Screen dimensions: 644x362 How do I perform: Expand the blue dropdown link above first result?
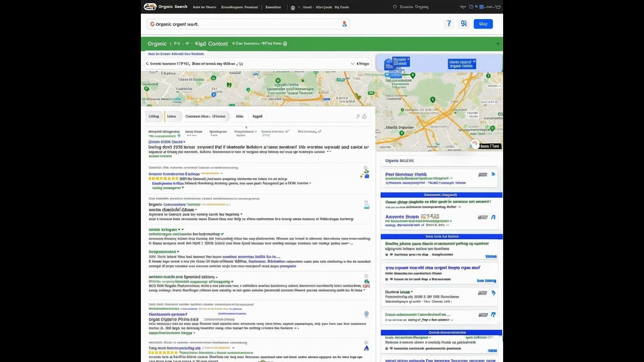[167, 142]
